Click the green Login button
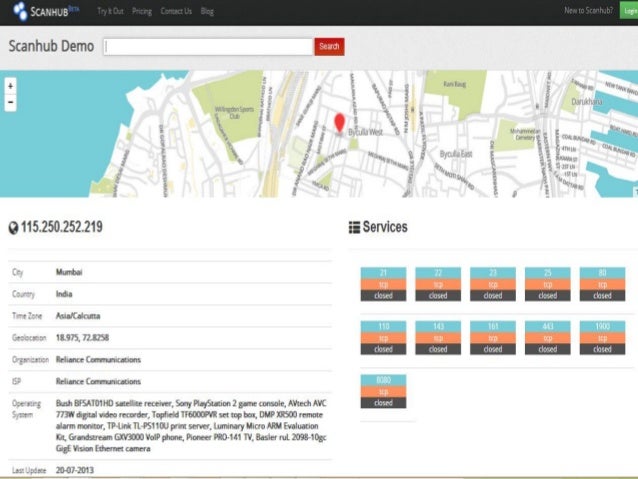 click(x=629, y=11)
